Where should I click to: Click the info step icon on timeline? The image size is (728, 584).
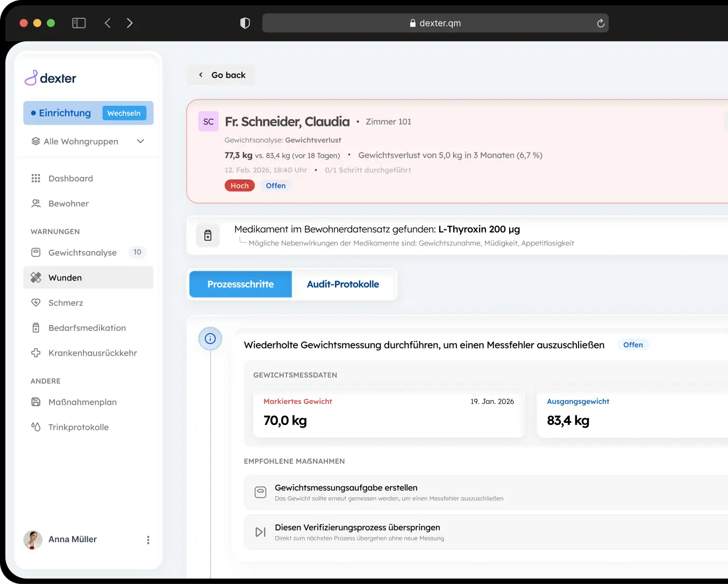[x=210, y=338]
